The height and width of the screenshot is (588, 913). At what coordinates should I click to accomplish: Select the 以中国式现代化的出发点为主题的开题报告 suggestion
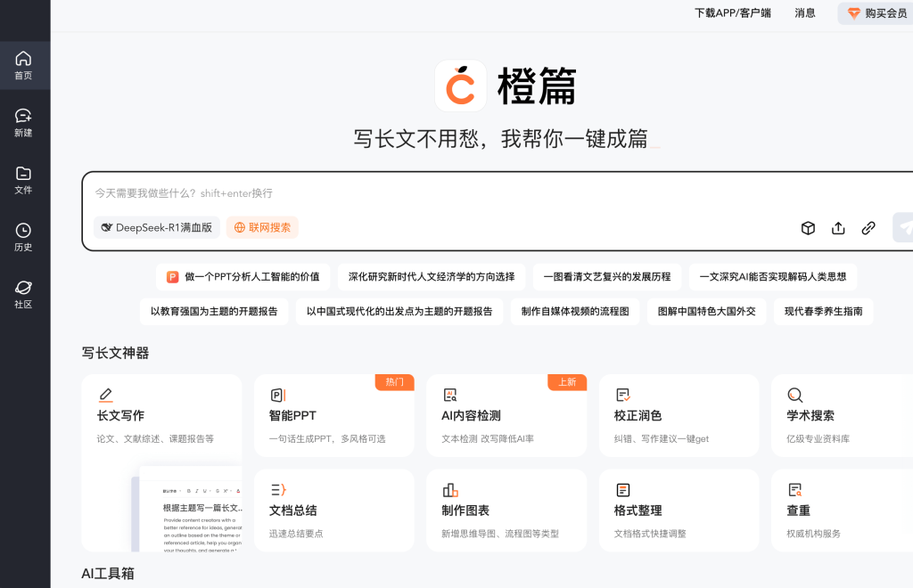coord(399,312)
